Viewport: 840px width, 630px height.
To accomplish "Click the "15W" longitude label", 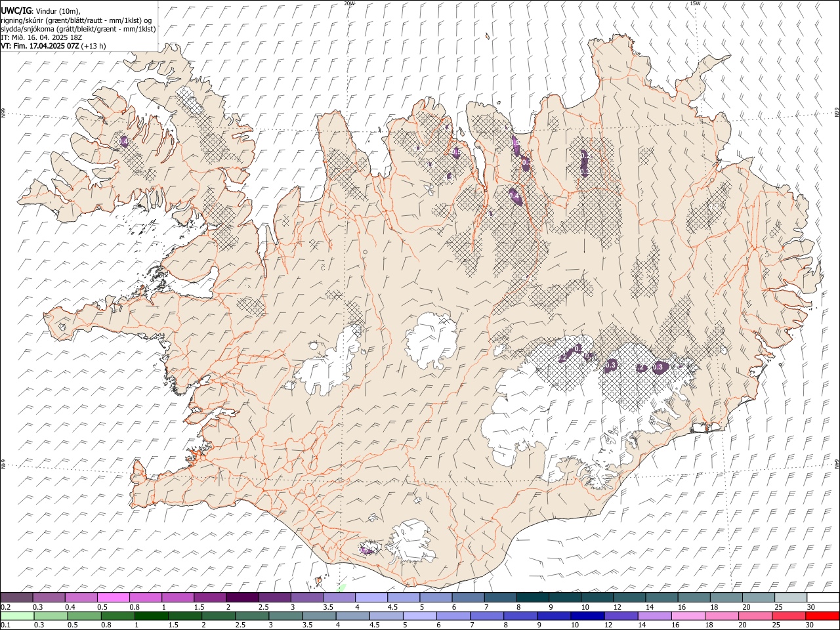I will (x=695, y=3).
